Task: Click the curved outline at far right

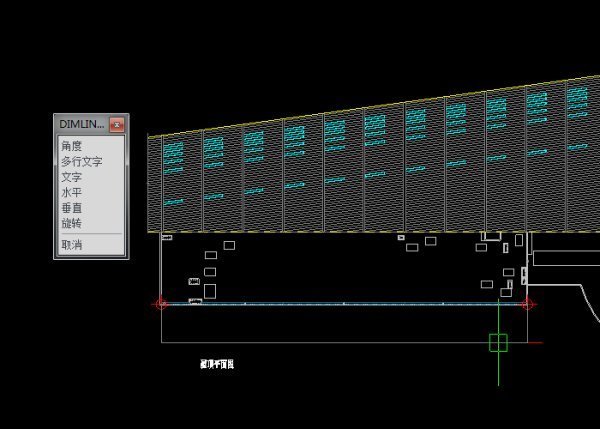Action: click(x=588, y=302)
